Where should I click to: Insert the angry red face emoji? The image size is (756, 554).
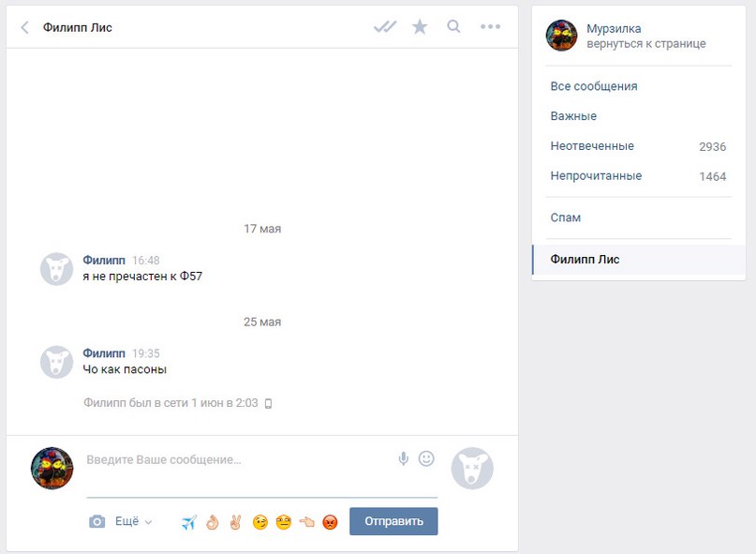[x=331, y=522]
